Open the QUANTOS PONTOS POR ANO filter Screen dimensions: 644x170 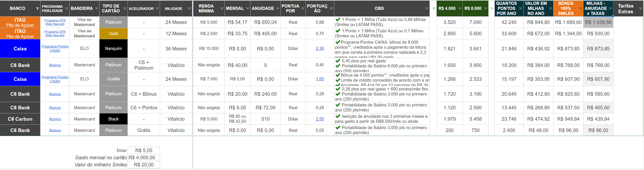pos(520,9)
